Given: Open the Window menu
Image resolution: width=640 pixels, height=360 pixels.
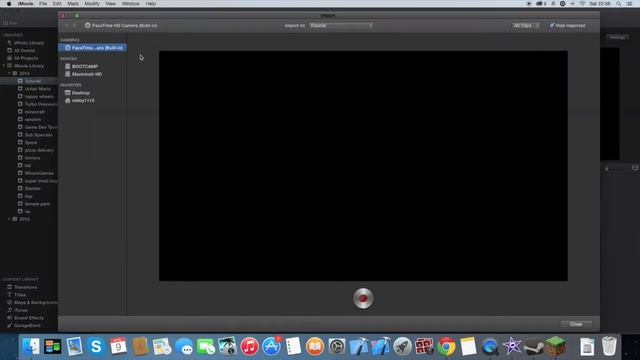Looking at the screenshot, I should pyautogui.click(x=130, y=4).
